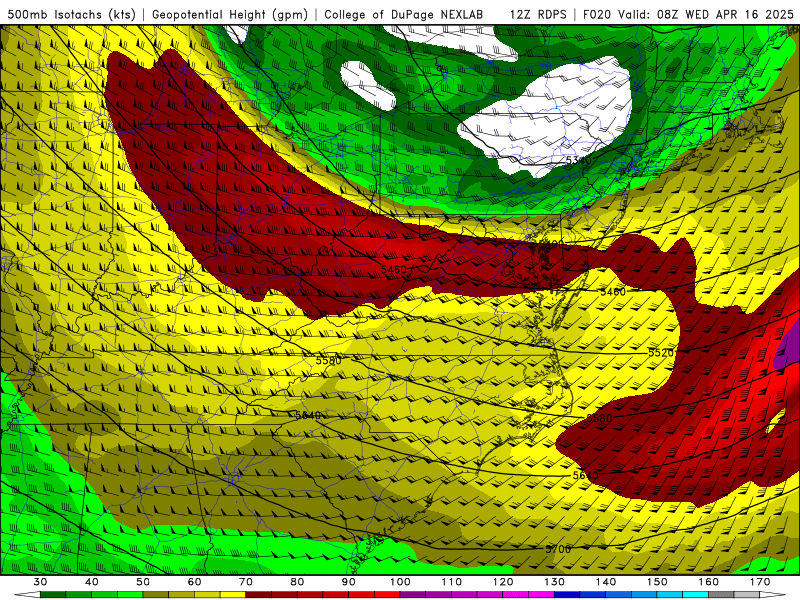Pick the bright yellow swatch just left of 70
The width and height of the screenshot is (800, 600).
(x=233, y=595)
